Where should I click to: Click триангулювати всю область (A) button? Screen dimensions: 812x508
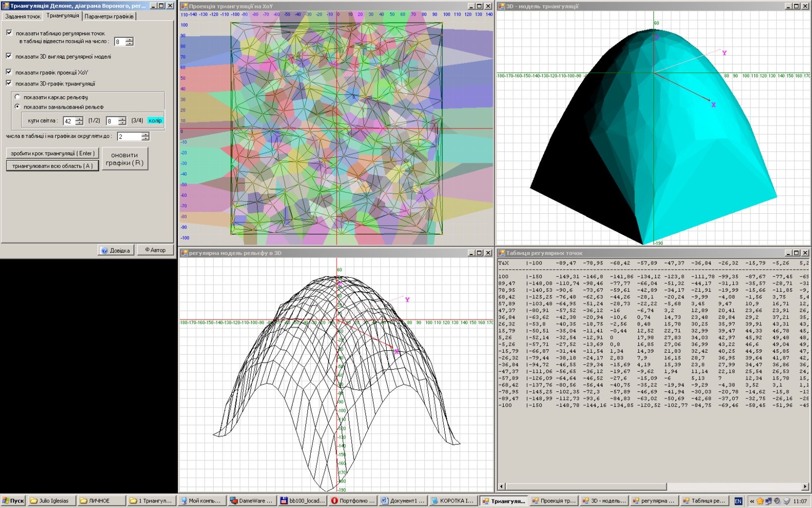click(53, 166)
